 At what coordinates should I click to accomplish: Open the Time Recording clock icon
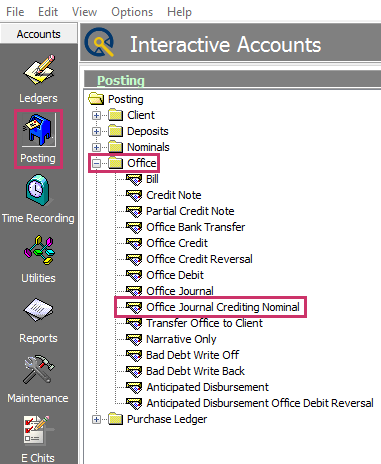(x=38, y=190)
